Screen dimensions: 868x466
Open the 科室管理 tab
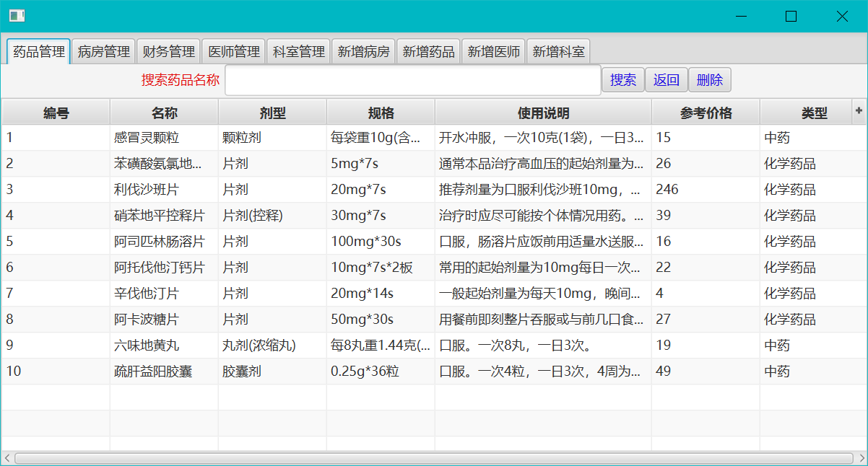tap(299, 52)
